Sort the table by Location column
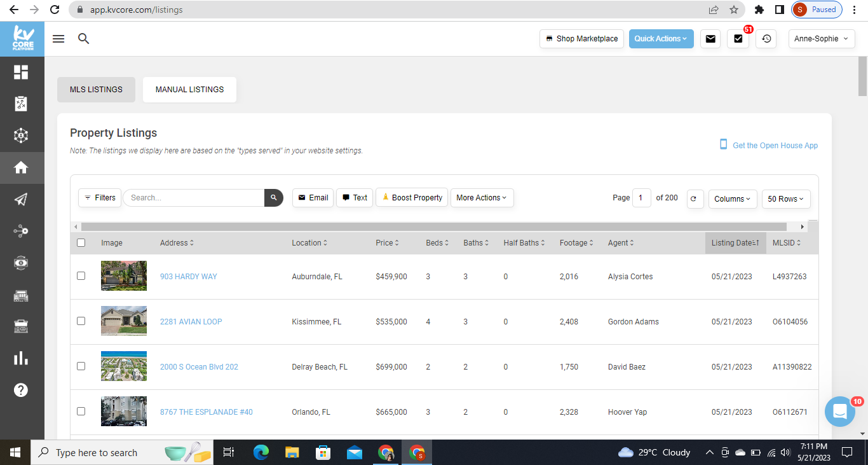 pos(309,243)
